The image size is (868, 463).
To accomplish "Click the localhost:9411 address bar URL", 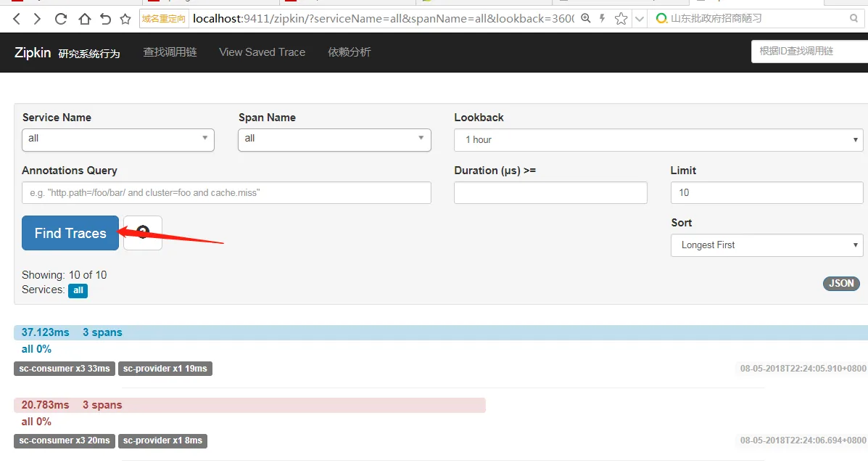I will (x=383, y=18).
